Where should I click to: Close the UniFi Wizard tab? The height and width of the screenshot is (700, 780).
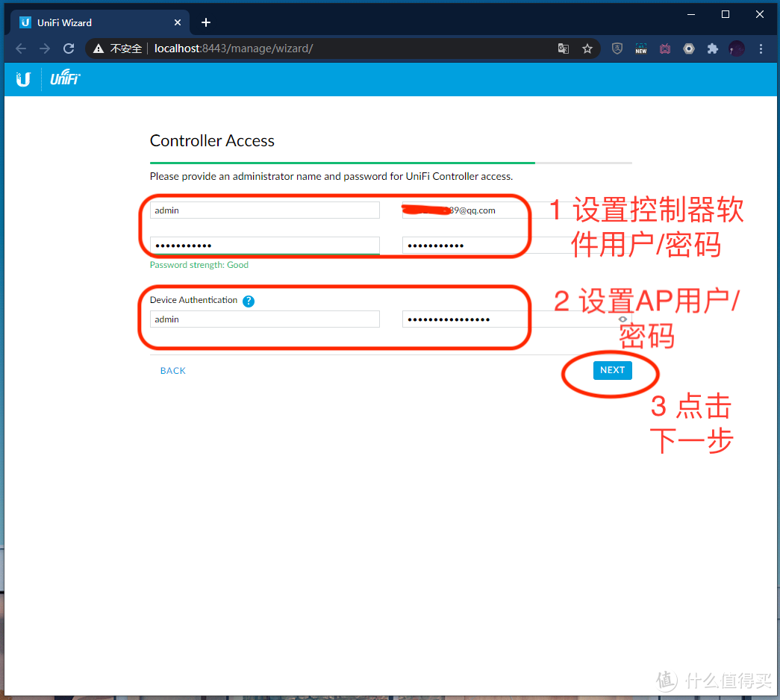coord(178,23)
